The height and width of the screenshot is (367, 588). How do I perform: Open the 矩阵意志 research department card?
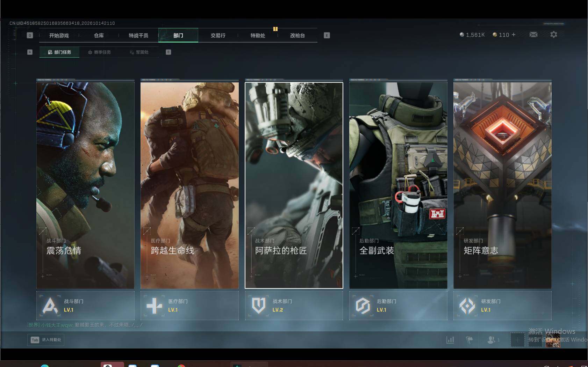coord(502,185)
